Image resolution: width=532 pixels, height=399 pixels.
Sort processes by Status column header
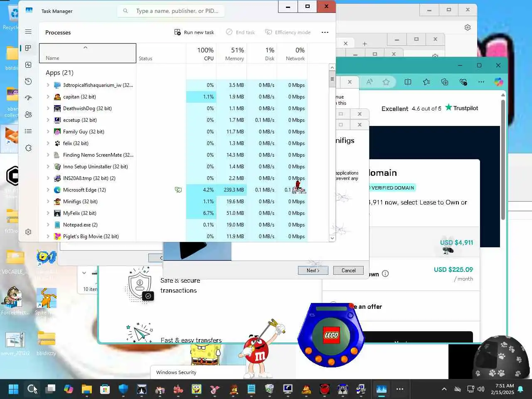click(x=161, y=53)
